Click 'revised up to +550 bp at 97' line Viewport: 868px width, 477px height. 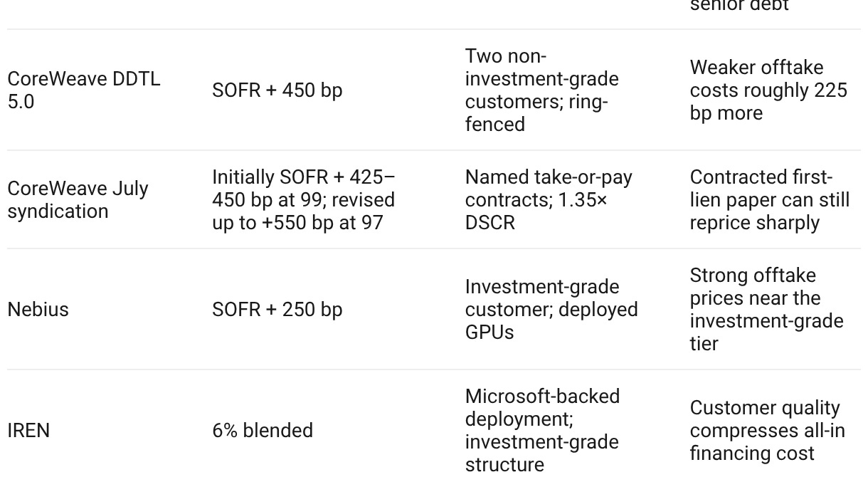pyautogui.click(x=303, y=211)
